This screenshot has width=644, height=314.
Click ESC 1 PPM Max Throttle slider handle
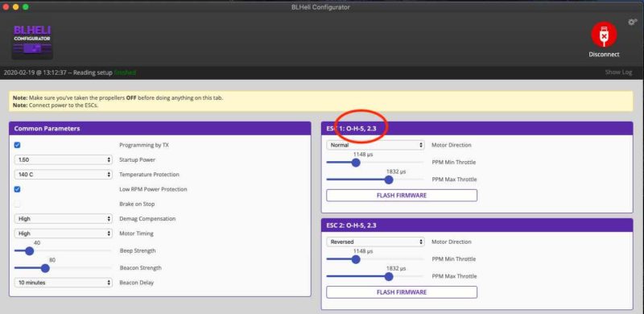click(x=389, y=180)
